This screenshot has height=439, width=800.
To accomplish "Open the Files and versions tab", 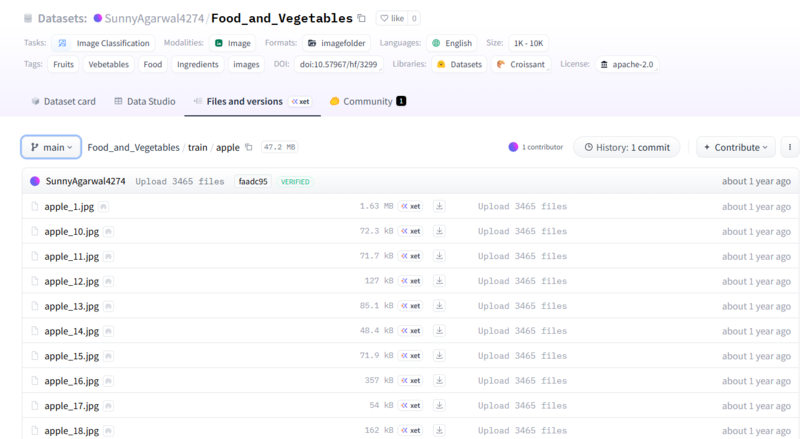I will tap(252, 102).
